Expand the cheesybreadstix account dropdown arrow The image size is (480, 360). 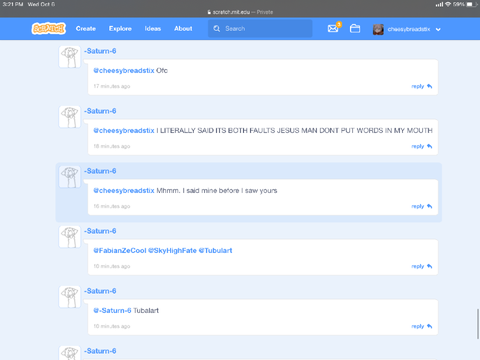(x=438, y=29)
